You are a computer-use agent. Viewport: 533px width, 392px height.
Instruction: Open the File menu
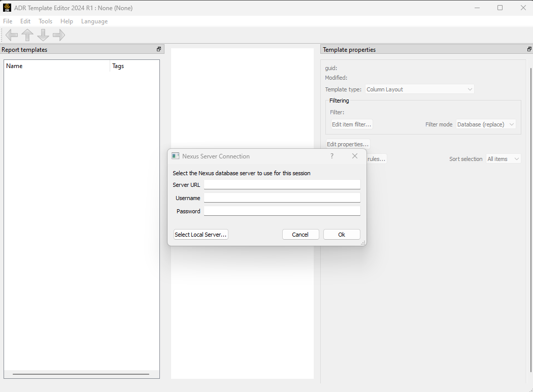(8, 21)
